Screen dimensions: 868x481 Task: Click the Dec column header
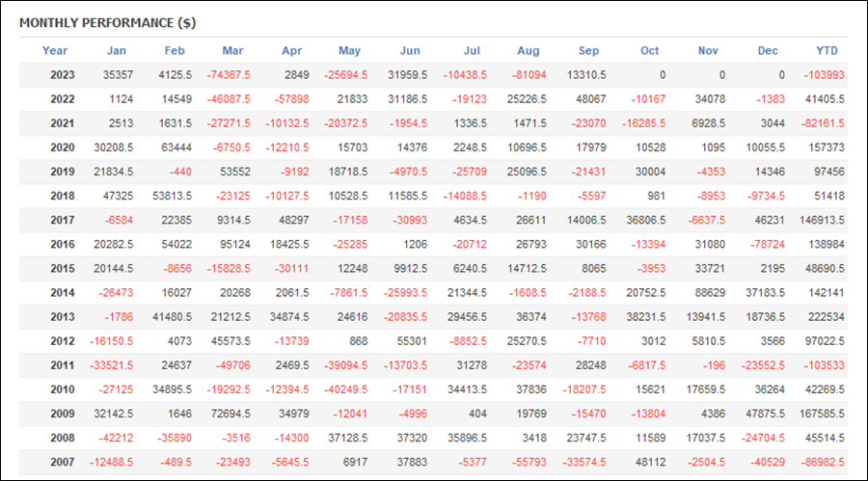[768, 51]
